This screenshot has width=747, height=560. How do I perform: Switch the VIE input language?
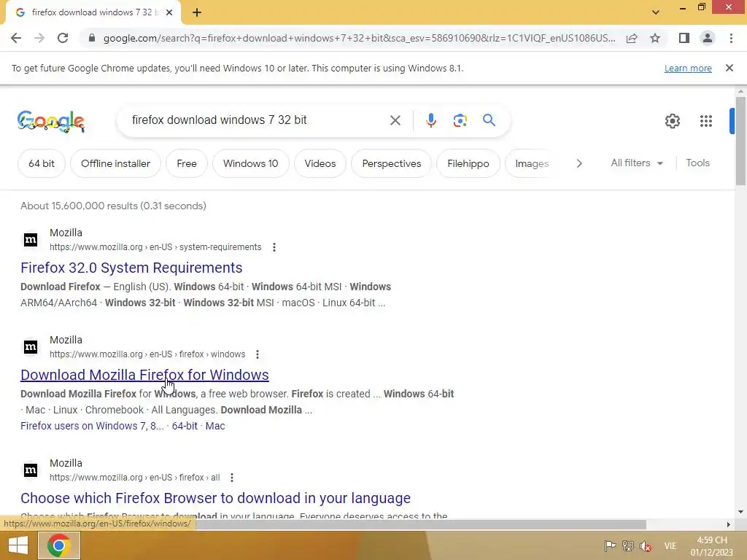tap(670, 545)
